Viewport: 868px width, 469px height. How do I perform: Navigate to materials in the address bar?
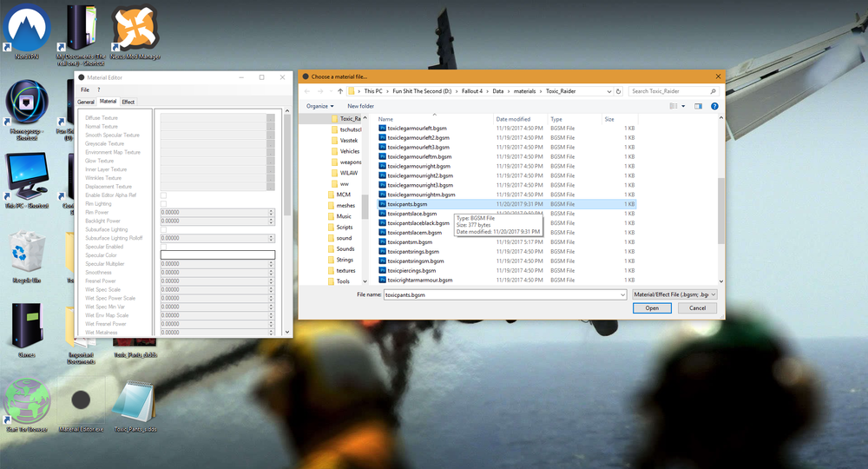(525, 91)
